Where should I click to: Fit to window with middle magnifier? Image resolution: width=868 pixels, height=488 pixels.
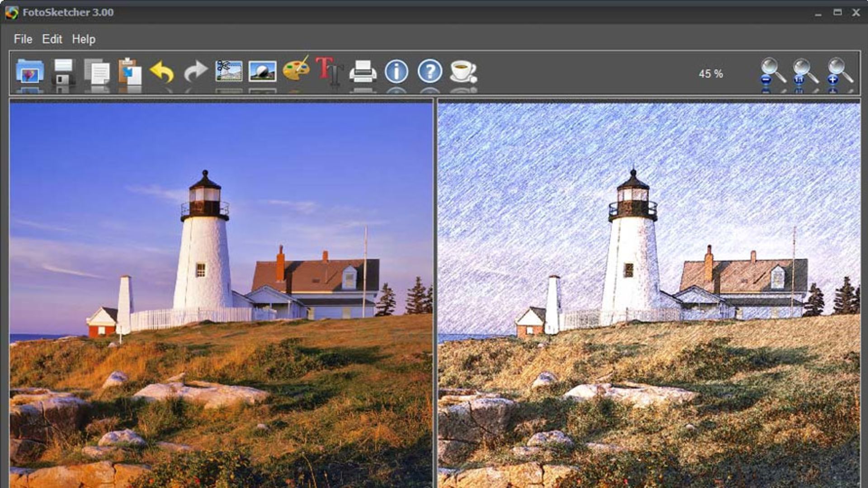(806, 71)
